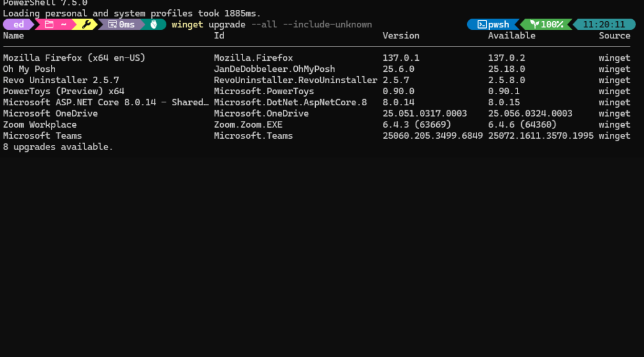644x357 pixels.
Task: Click Revo Uninstaller available version 2.5.8.0
Action: coord(506,80)
